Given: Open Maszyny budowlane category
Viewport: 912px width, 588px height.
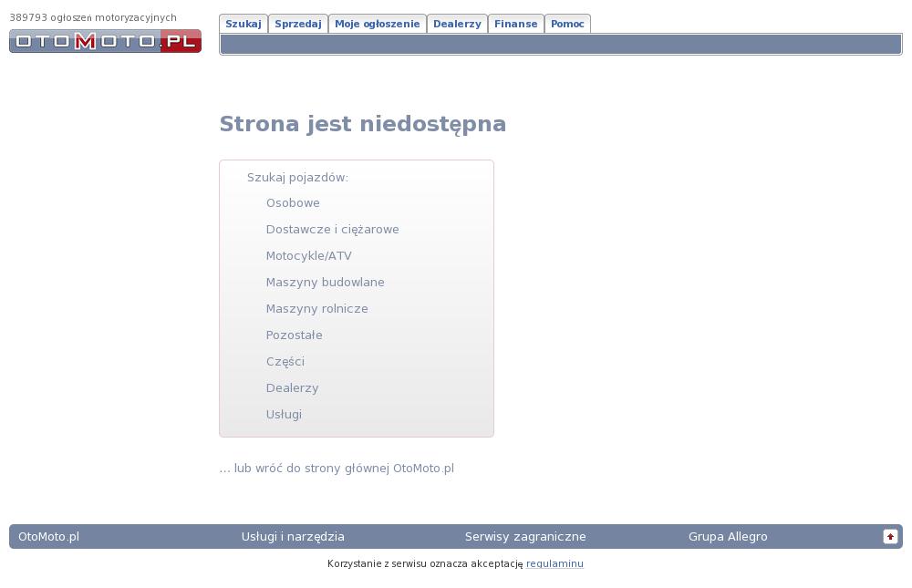Looking at the screenshot, I should (325, 283).
